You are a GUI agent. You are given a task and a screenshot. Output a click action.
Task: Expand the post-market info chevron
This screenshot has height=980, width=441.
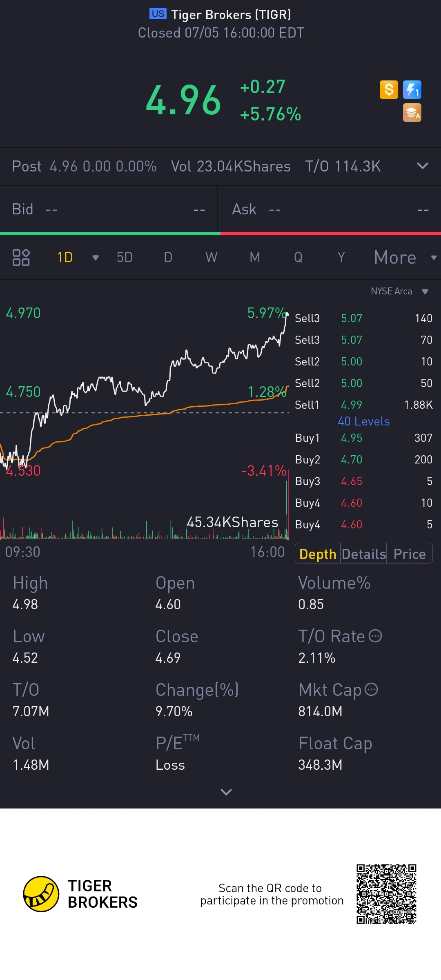[423, 166]
